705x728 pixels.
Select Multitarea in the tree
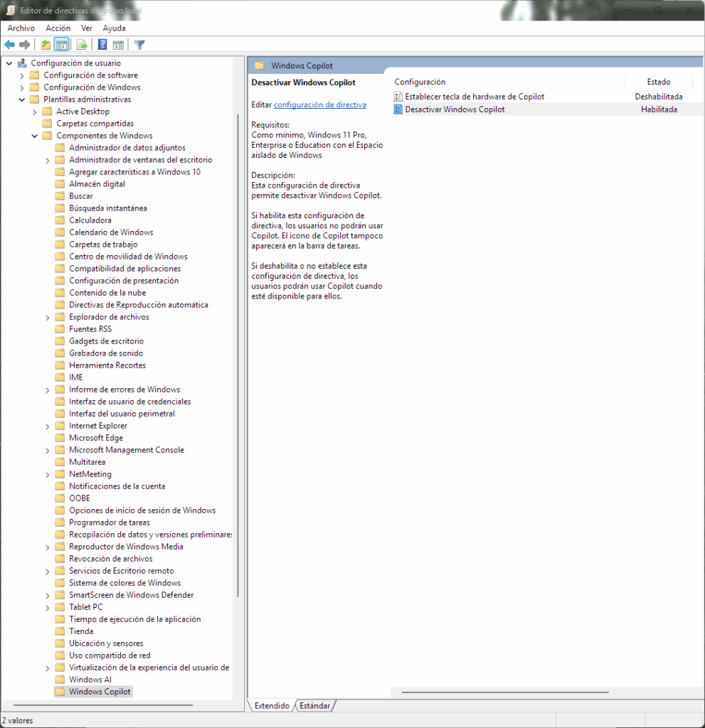[x=87, y=462]
